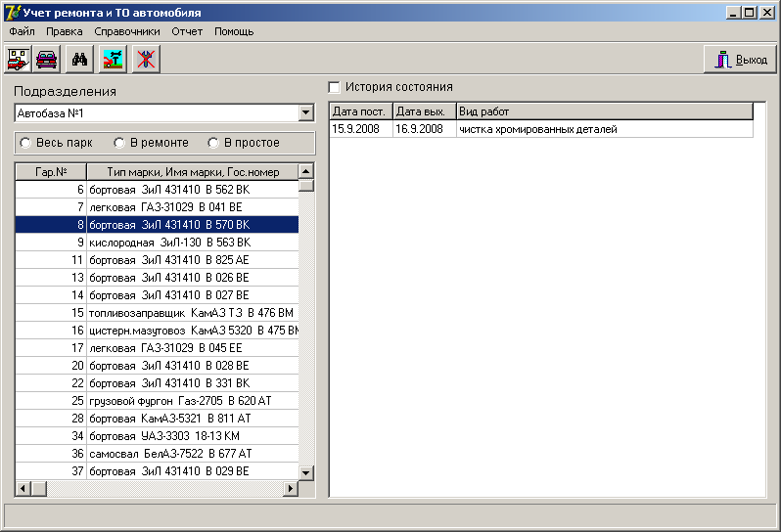Select row грузовой фургон Газ-2705 В 620 АТ
This screenshot has width=781, height=532.
(x=157, y=401)
